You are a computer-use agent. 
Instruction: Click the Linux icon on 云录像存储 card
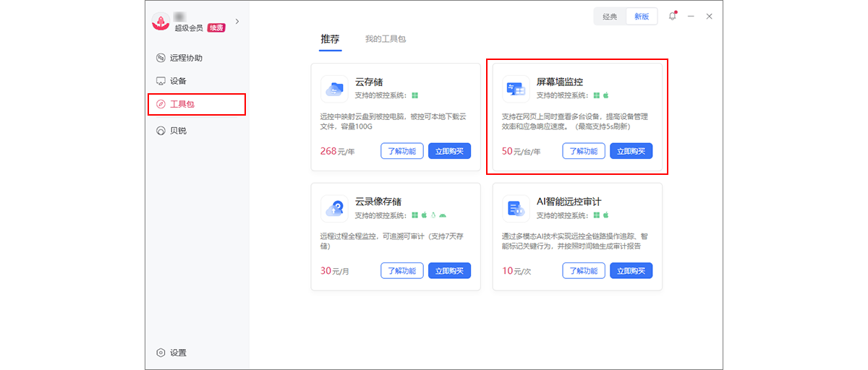pos(433,215)
